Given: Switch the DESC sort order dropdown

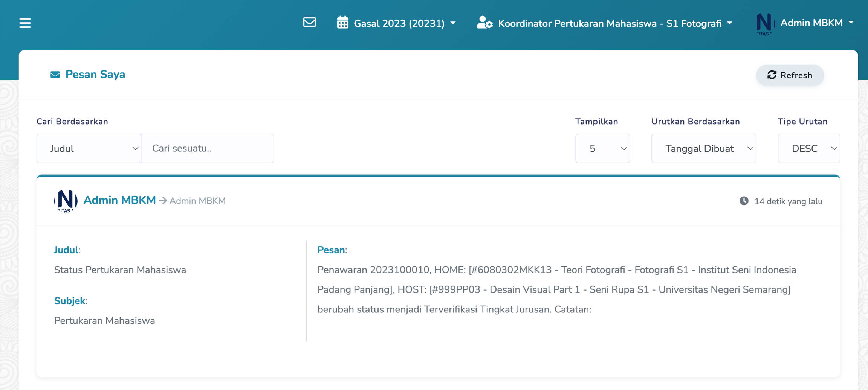Looking at the screenshot, I should coord(808,148).
